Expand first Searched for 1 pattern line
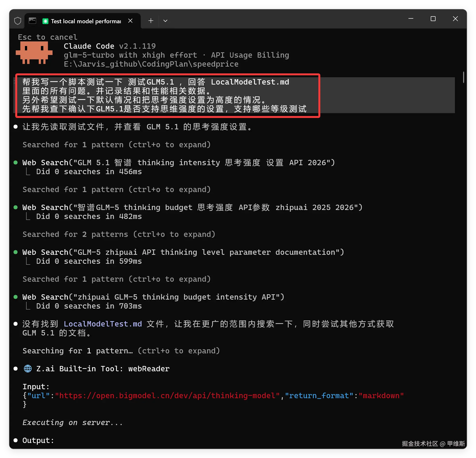Screen dimensions: 476x458 116,145
